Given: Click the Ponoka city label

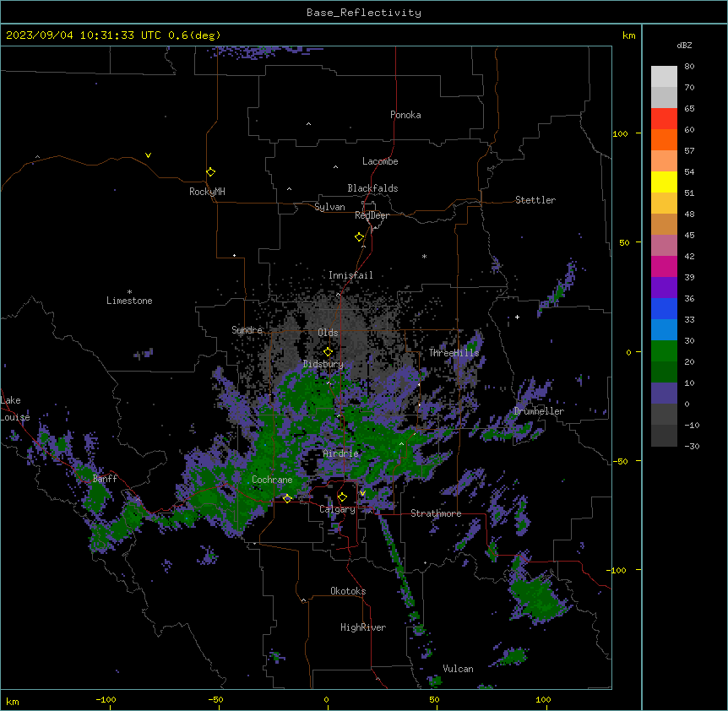Looking at the screenshot, I should [405, 115].
